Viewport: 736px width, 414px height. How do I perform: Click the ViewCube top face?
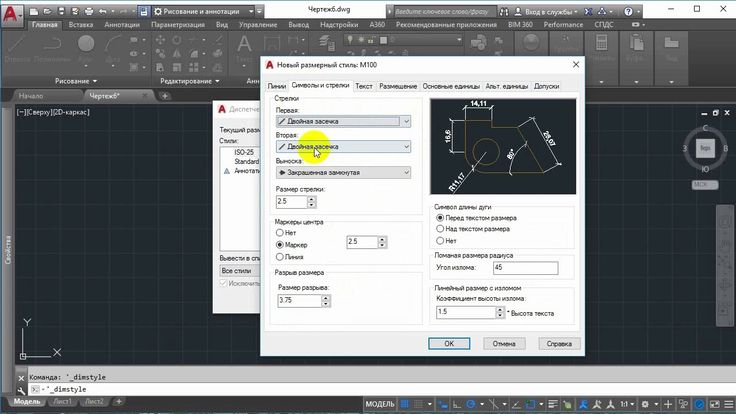click(x=703, y=147)
